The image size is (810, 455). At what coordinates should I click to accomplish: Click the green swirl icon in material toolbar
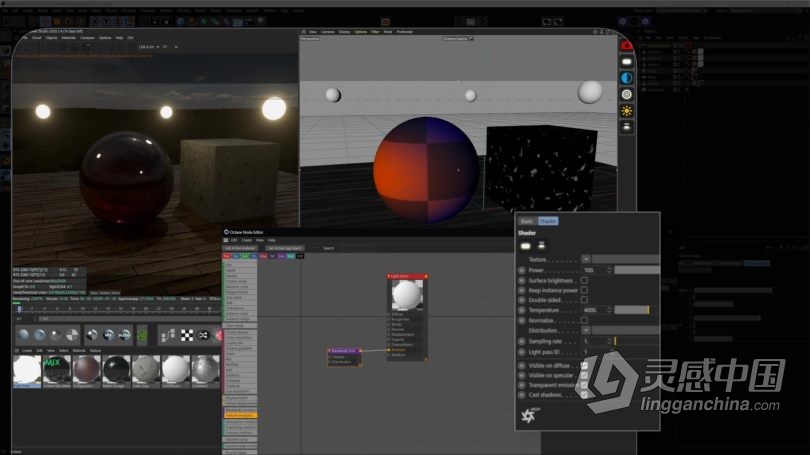coord(142,335)
